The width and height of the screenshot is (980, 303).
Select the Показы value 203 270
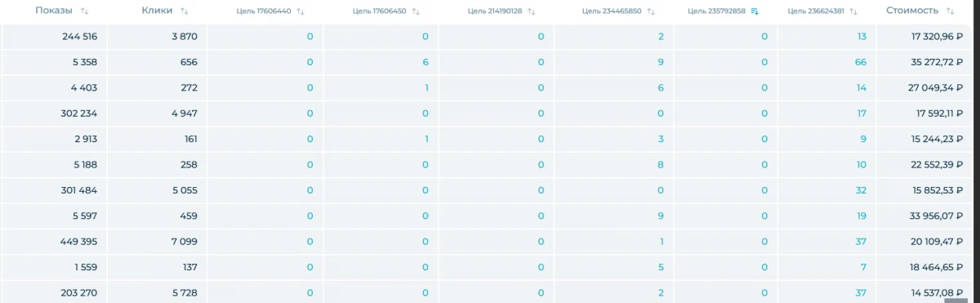(x=79, y=292)
